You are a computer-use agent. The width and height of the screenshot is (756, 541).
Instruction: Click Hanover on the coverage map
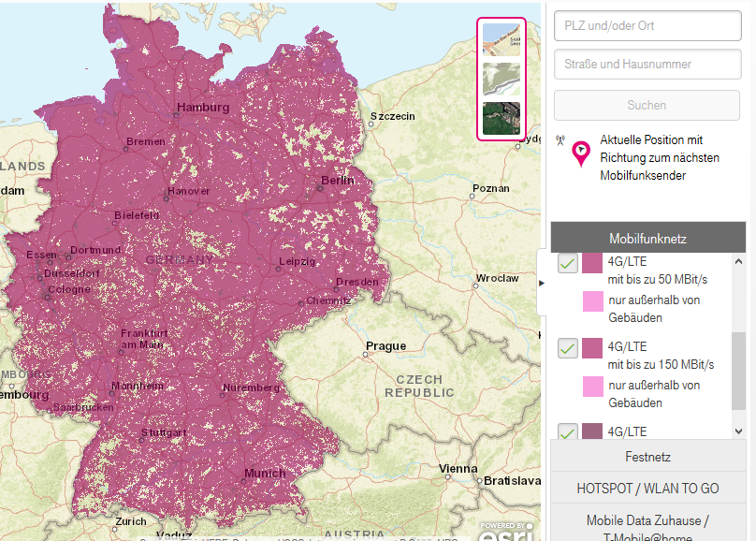click(x=188, y=191)
